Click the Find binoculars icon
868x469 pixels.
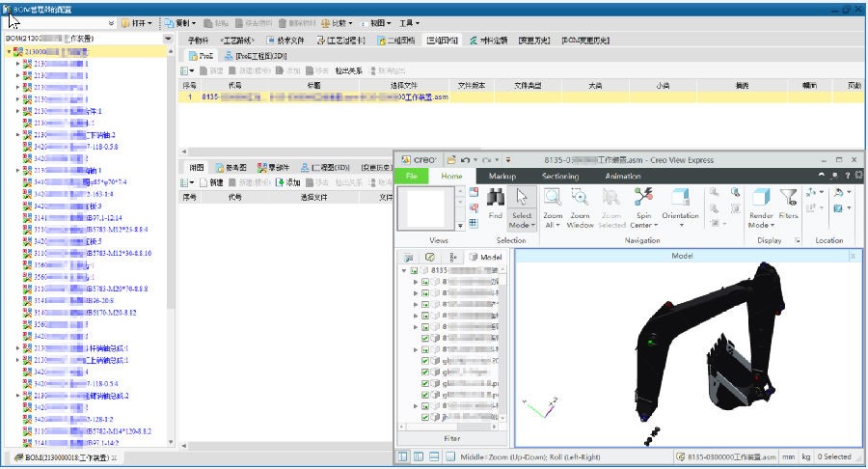496,200
